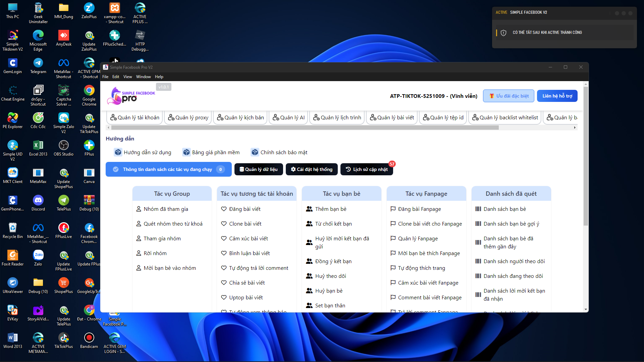Open the Bảng giá phần mềm link
Viewport: 644px width, 362px height.
coord(211,152)
